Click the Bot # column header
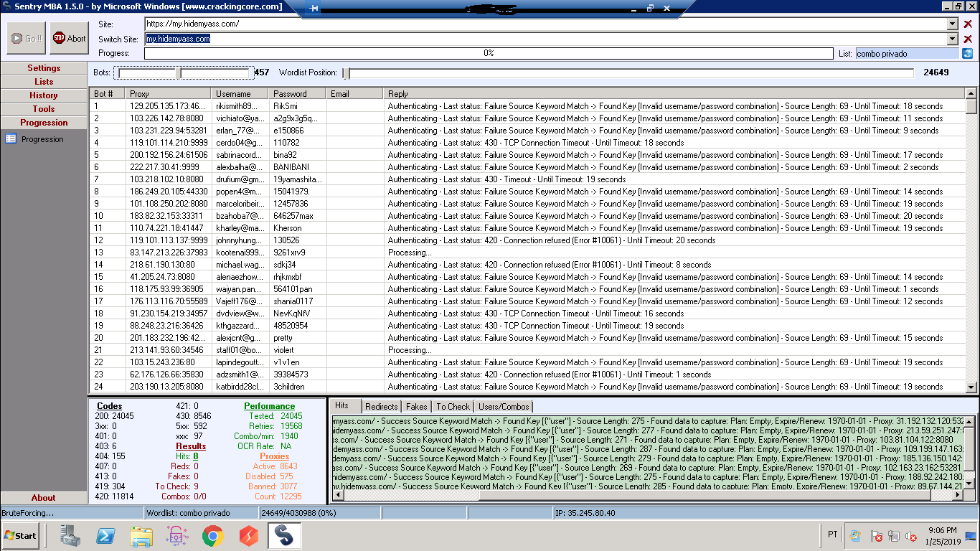The height and width of the screenshot is (551, 980). [x=107, y=94]
